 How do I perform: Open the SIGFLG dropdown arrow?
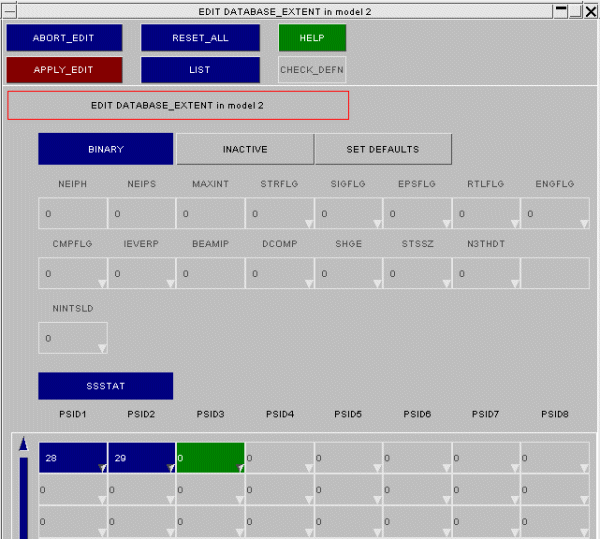[x=378, y=223]
